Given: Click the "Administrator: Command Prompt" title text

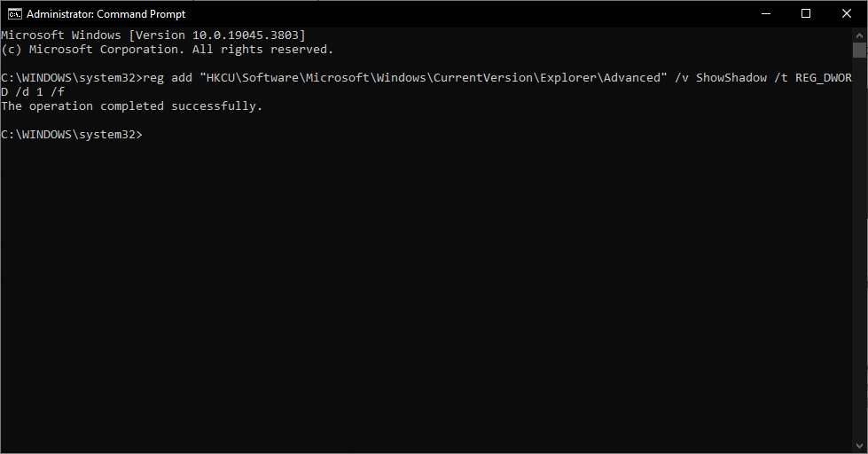Looking at the screenshot, I should pyautogui.click(x=106, y=14).
